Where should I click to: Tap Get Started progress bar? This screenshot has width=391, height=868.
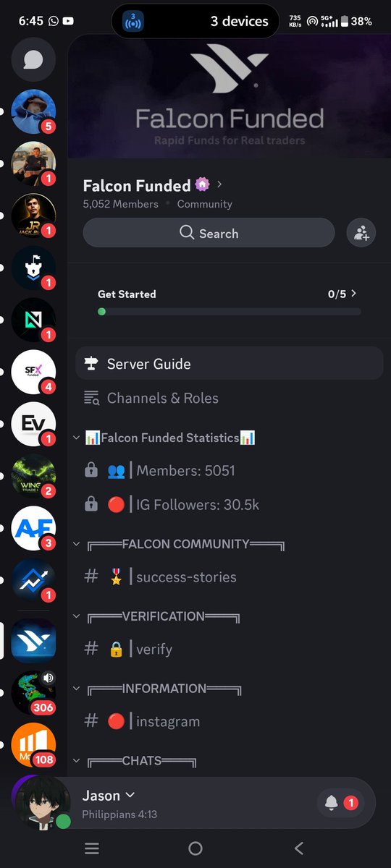pyautogui.click(x=229, y=312)
